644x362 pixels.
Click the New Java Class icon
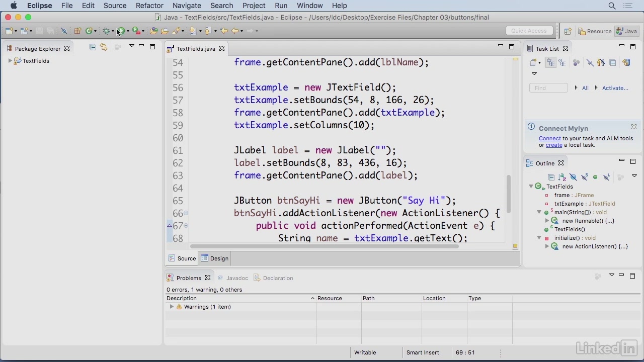[89, 31]
